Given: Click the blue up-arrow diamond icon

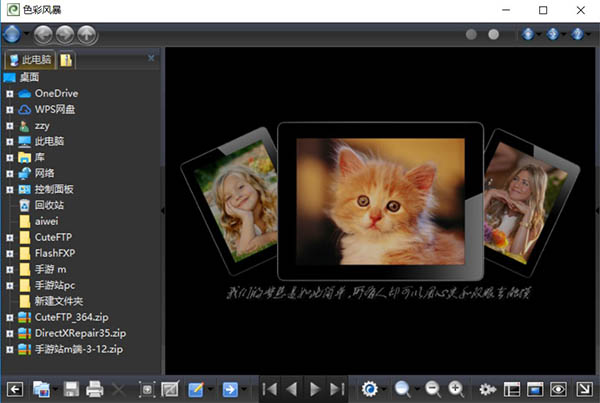Looking at the screenshot, I should (x=528, y=34).
